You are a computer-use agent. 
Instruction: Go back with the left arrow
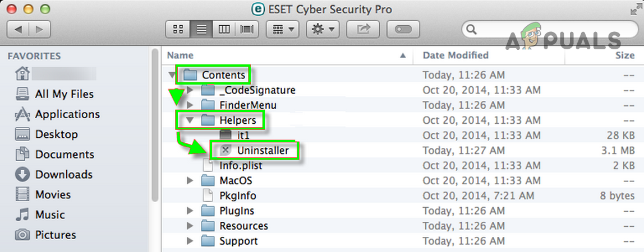[19, 29]
